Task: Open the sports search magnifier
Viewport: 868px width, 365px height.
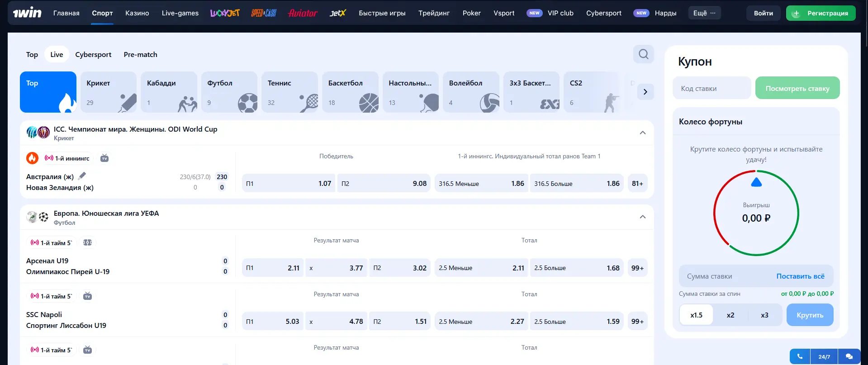Action: tap(643, 54)
